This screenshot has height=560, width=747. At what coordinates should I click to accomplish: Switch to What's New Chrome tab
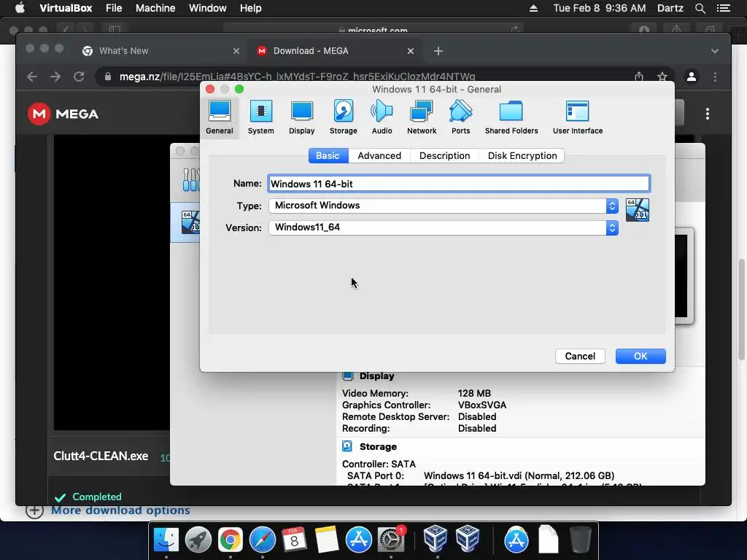tap(123, 51)
